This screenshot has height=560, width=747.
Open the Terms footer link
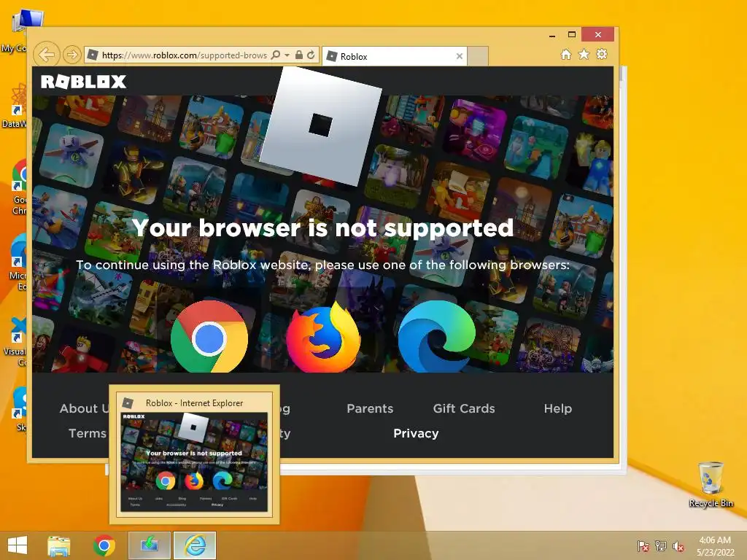[88, 433]
